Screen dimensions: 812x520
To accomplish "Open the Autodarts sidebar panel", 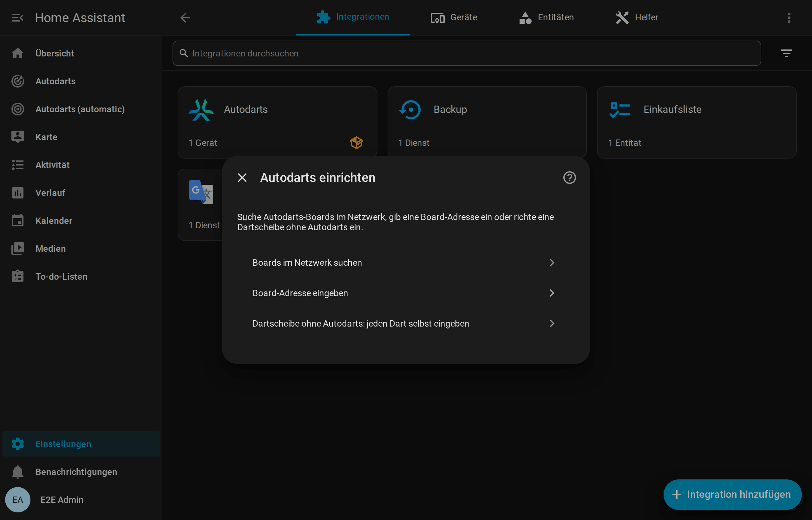I will 81,81.
